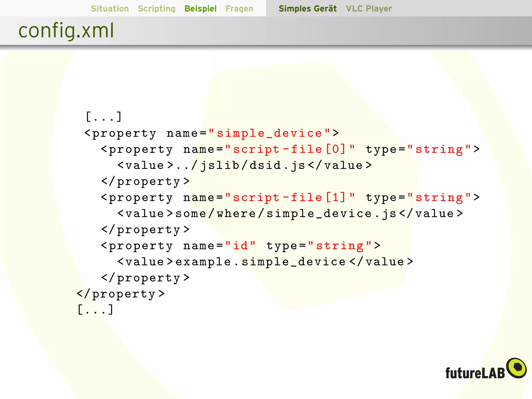Click the config.xml slide title

[x=66, y=31]
